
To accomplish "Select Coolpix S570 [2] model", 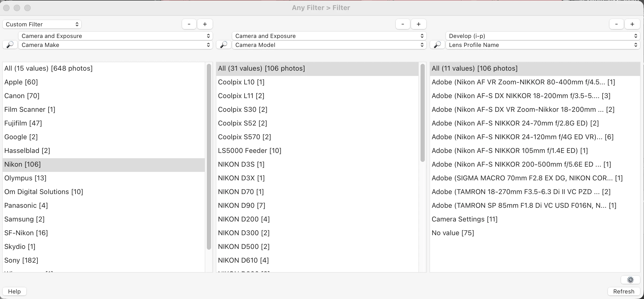I will [317, 137].
